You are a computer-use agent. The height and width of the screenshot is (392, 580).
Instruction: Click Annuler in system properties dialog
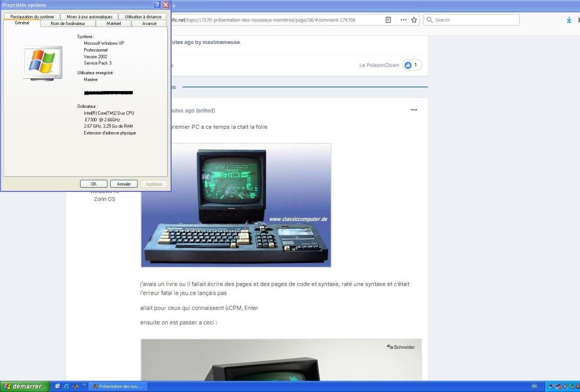point(124,184)
